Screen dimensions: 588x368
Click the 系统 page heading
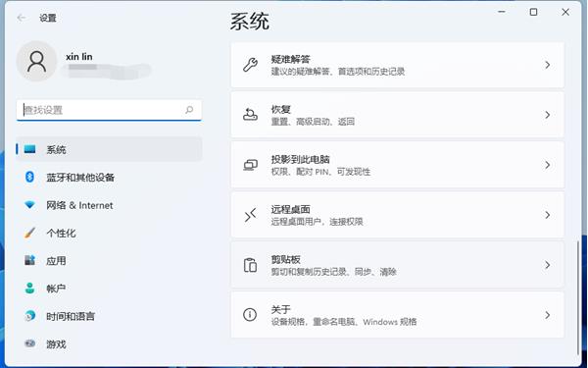click(249, 21)
